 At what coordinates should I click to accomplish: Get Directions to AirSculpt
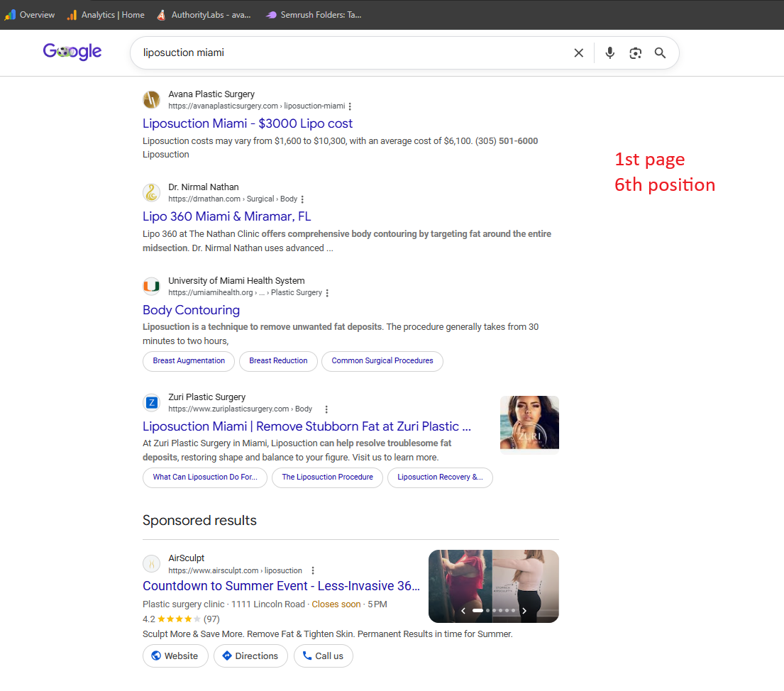250,656
